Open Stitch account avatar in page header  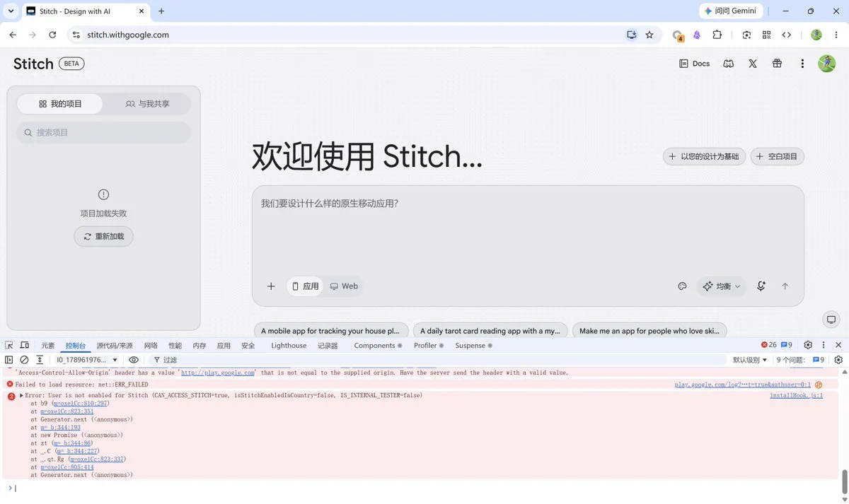click(x=826, y=64)
